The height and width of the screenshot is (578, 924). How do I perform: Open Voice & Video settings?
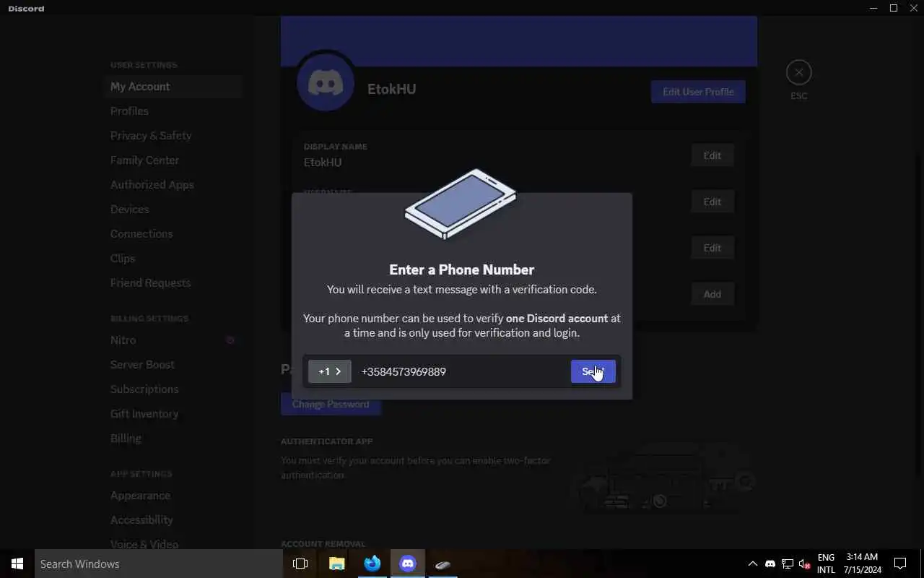tap(173, 544)
